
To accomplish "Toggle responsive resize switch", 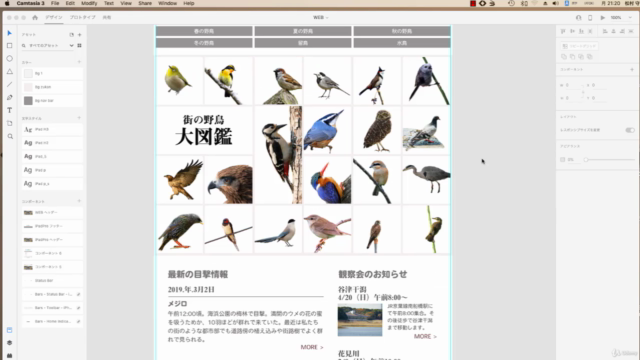I will (630, 130).
